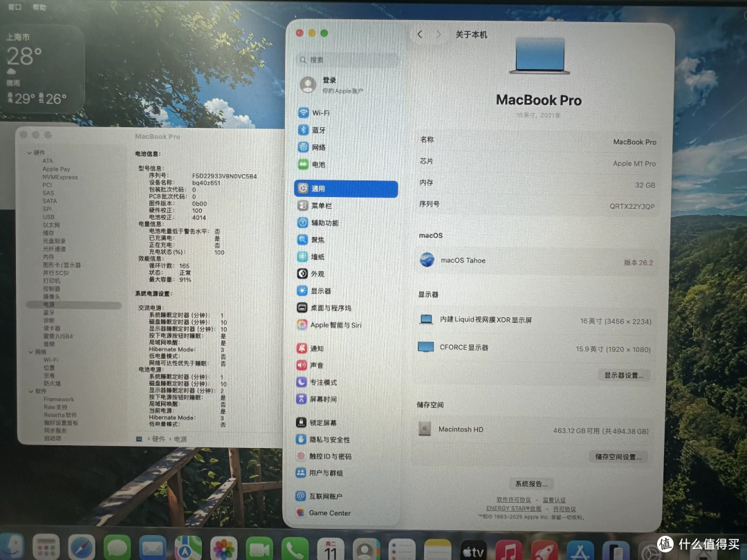Select the 通用 General sidebar item
747x560 pixels.
[347, 189]
